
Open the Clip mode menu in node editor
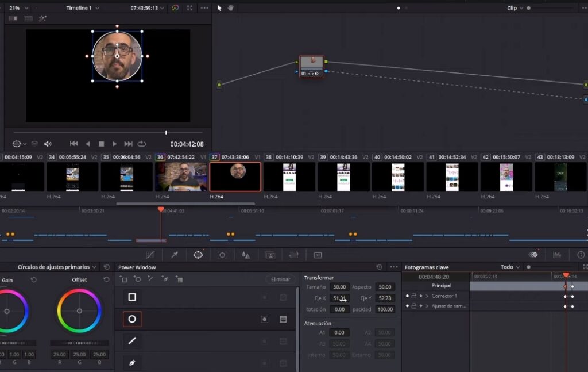tap(514, 8)
